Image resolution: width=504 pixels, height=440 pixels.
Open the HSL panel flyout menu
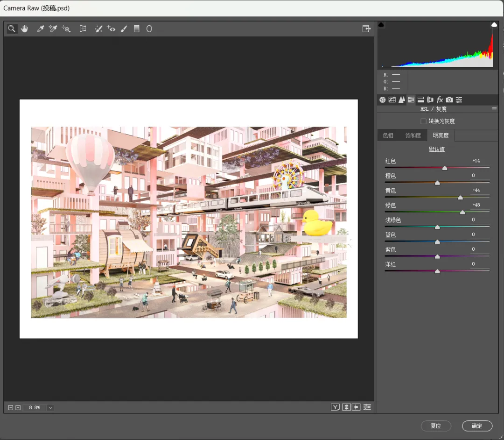[x=494, y=109]
